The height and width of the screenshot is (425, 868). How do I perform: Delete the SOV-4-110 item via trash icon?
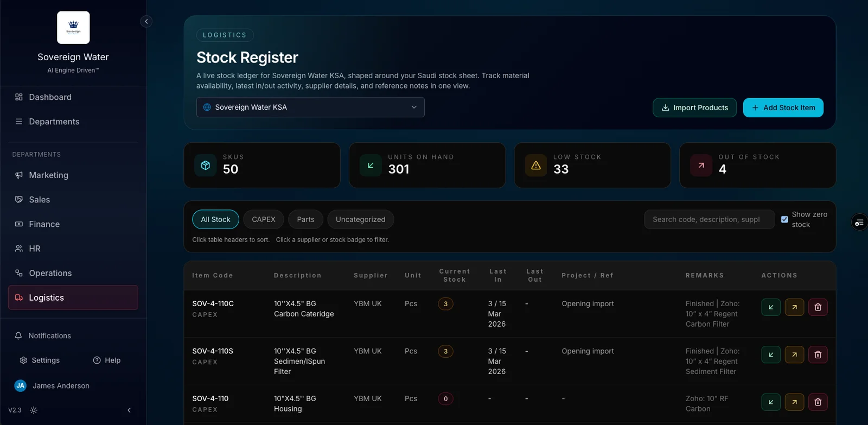point(818,402)
